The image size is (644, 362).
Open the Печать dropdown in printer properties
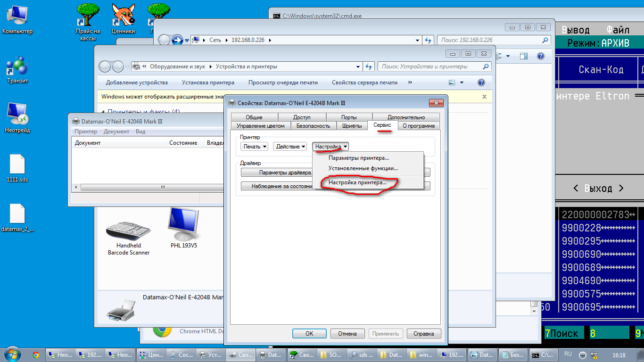point(255,147)
